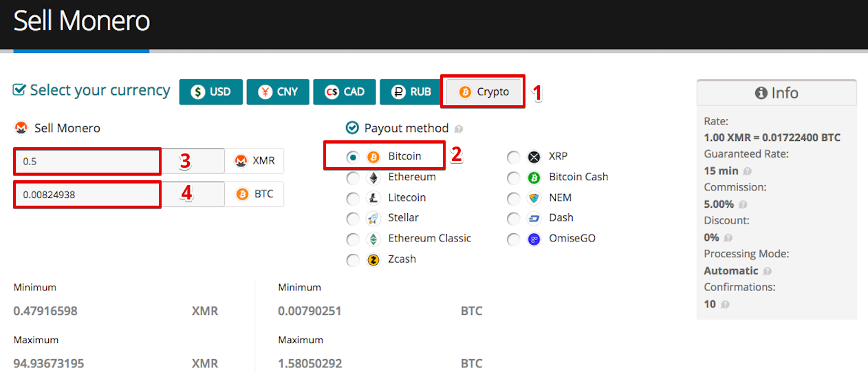
Task: Click the dollar icon in USD button
Action: 198,91
